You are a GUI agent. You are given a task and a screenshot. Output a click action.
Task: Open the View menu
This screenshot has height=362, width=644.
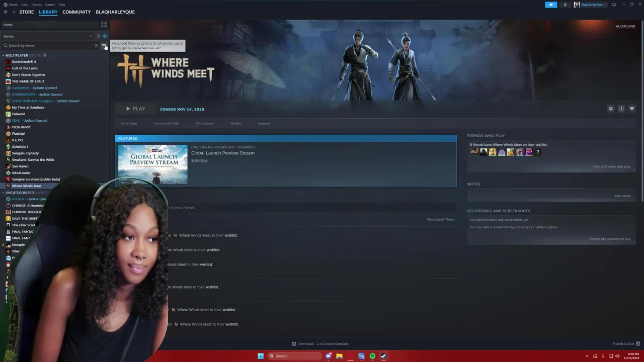[25, 5]
